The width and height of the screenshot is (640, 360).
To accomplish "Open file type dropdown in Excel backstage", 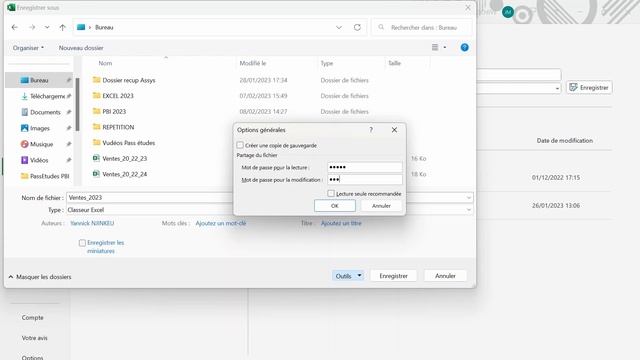I will tap(557, 88).
